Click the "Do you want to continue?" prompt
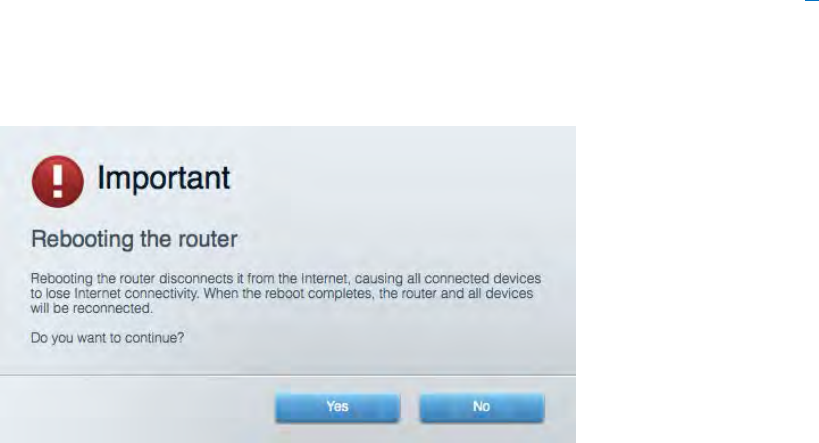Viewport: 819px width, 443px height. click(107, 338)
